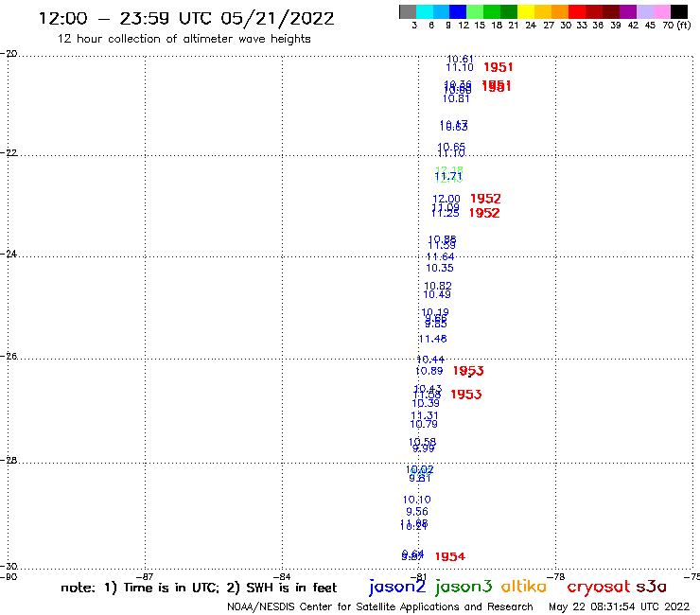Image resolution: width=700 pixels, height=615 pixels.
Task: Click the '(ft)' unit label in legend
Action: tap(684, 26)
